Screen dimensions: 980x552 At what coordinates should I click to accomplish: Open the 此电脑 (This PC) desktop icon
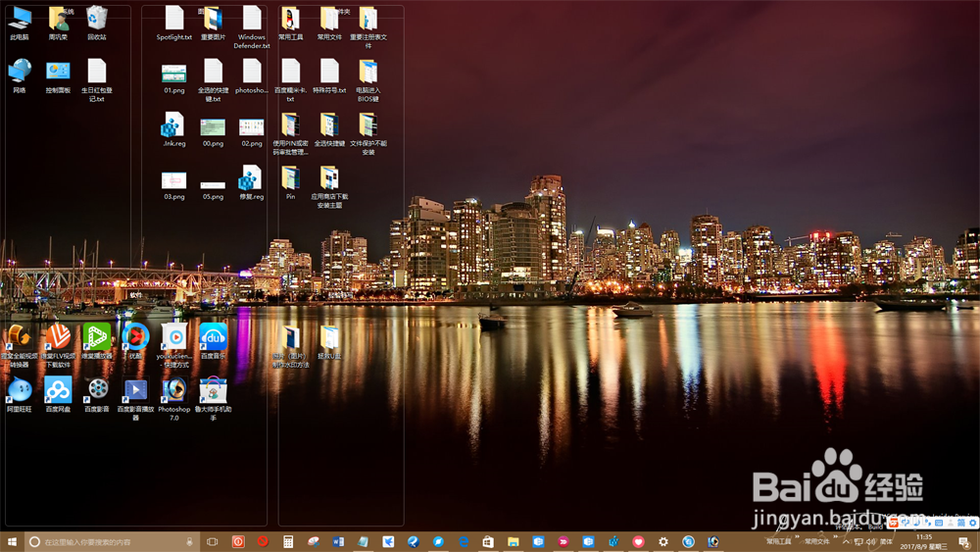(20, 24)
